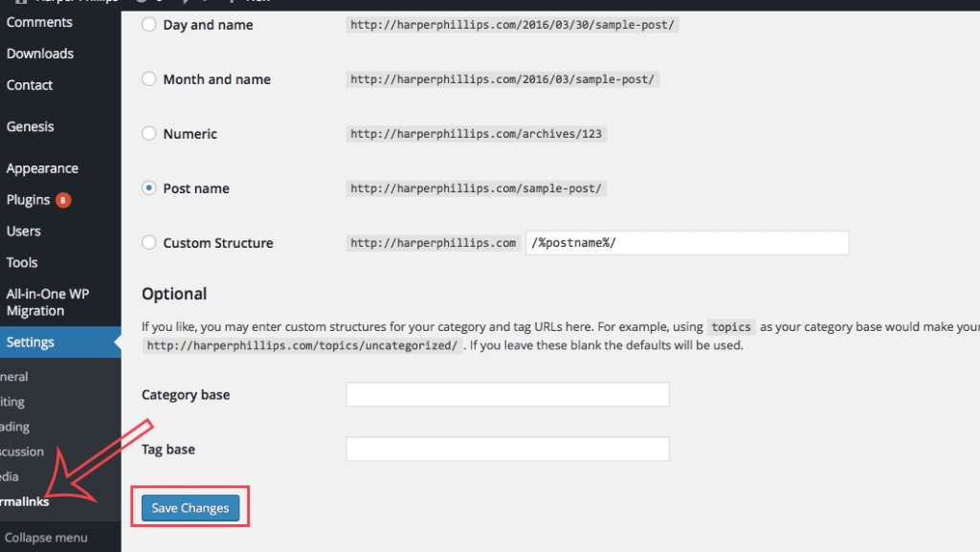Open Comments in the sidebar
This screenshot has width=980, height=552.
(x=39, y=22)
